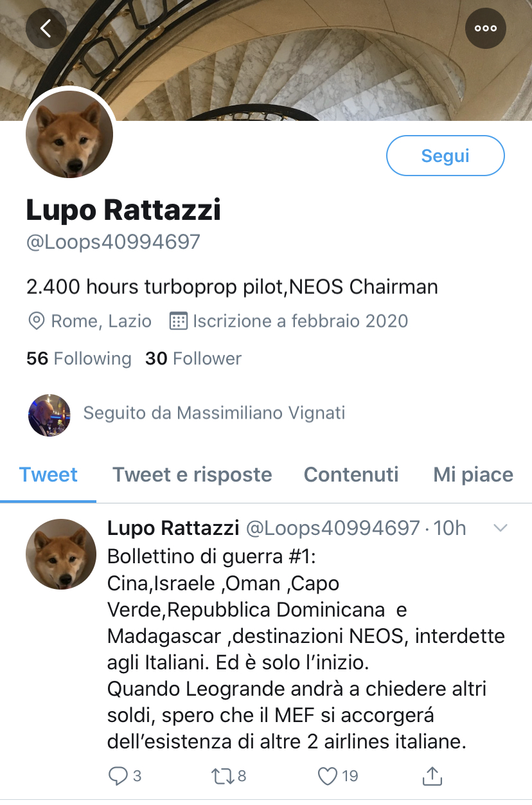The height and width of the screenshot is (805, 532).
Task: View the 30 Follower list
Action: click(x=193, y=359)
